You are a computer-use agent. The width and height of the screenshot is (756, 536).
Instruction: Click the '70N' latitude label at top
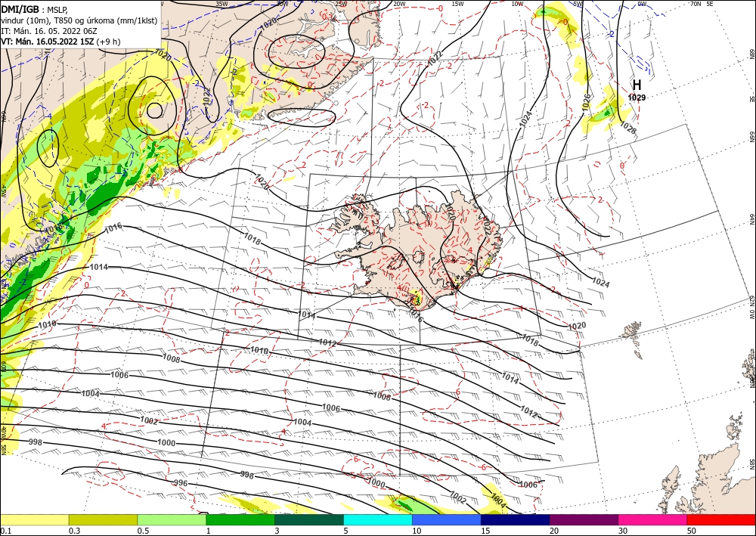tap(696, 4)
